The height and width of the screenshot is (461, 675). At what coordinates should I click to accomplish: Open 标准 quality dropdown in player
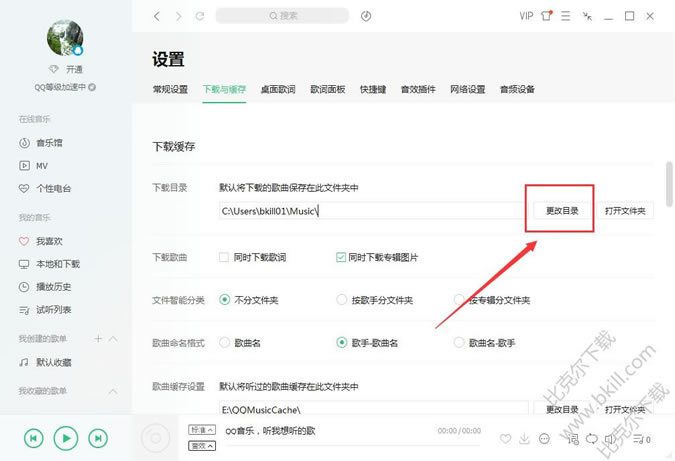(202, 430)
